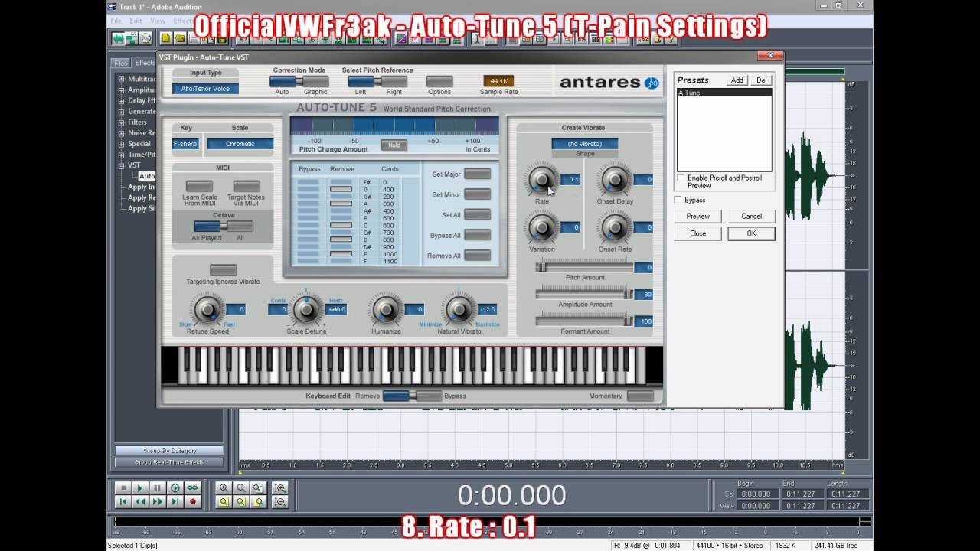The image size is (980, 551).
Task: Click the Open file toolbar icon
Action: coord(180,38)
